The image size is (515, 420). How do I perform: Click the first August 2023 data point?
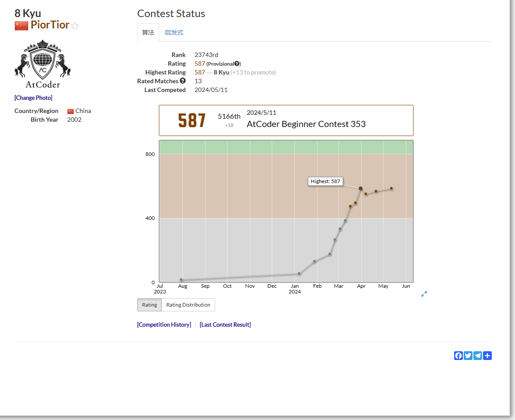click(181, 279)
